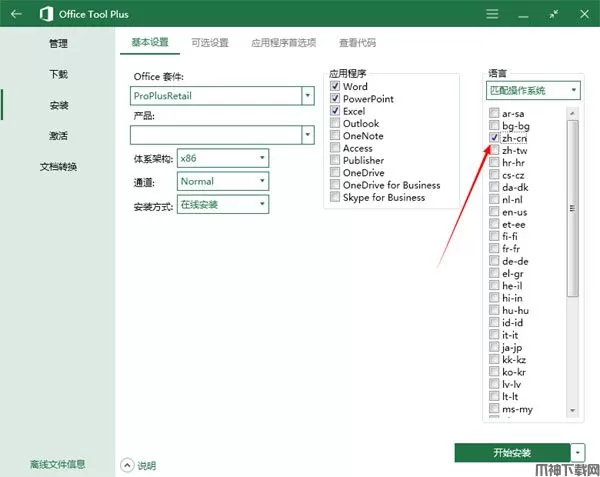
Task: Open the hamburger menu icon
Action: (490, 15)
